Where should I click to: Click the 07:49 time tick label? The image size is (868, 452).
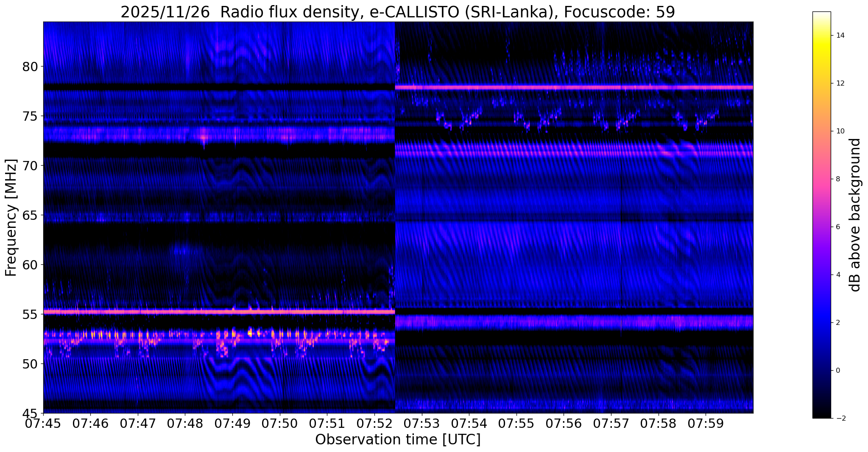coord(232,423)
